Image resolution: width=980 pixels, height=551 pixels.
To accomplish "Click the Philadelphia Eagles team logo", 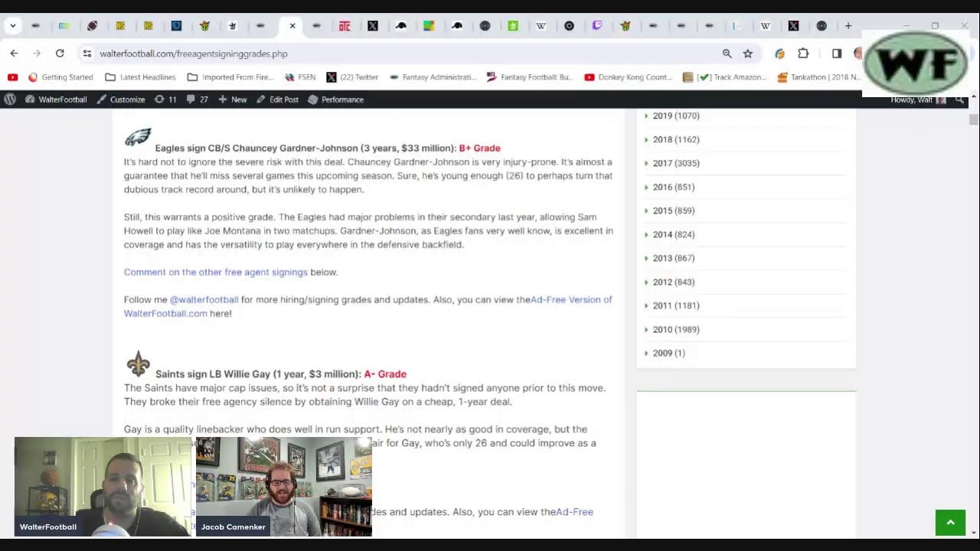I will pos(138,138).
